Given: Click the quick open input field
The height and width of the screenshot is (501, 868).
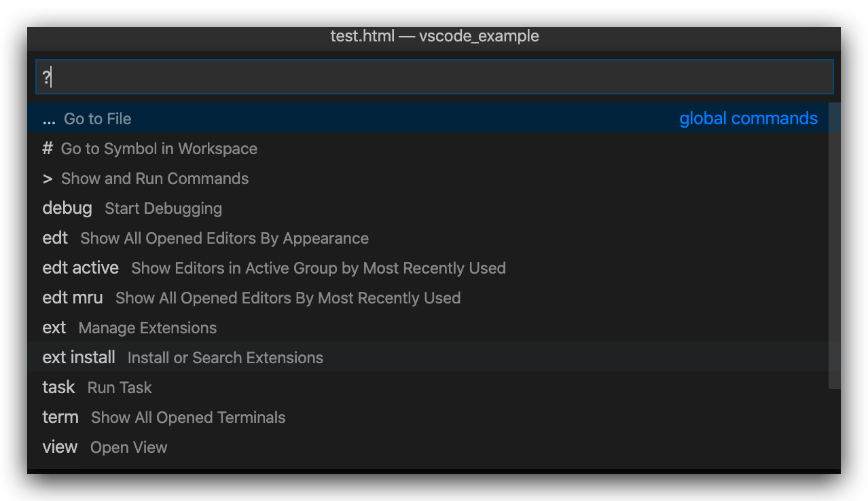Looking at the screenshot, I should (435, 77).
